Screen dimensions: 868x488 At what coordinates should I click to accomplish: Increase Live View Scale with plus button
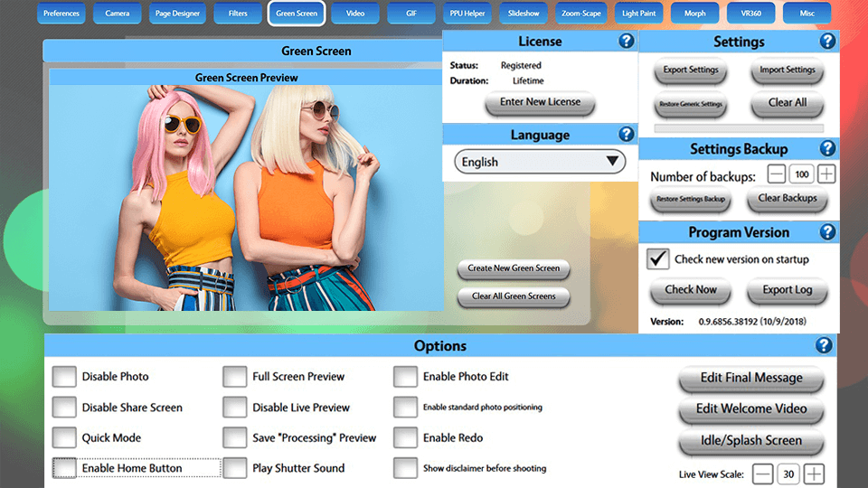(814, 474)
